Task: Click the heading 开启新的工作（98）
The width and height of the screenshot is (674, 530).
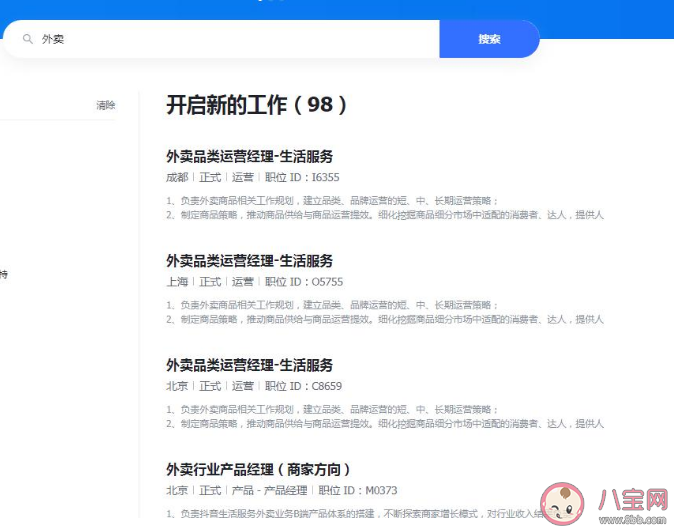Action: [x=257, y=105]
